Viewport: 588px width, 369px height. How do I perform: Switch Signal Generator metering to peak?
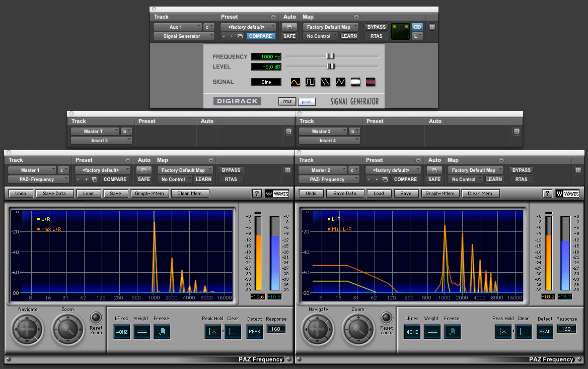[x=307, y=102]
